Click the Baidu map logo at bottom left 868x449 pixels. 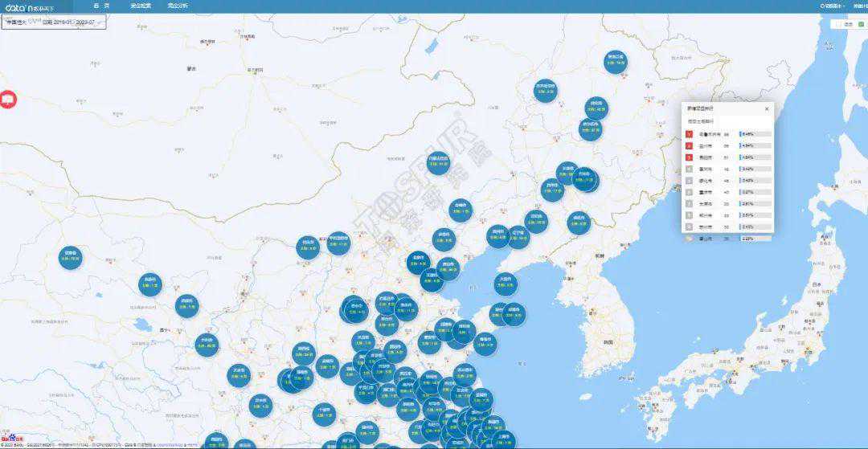[11, 439]
